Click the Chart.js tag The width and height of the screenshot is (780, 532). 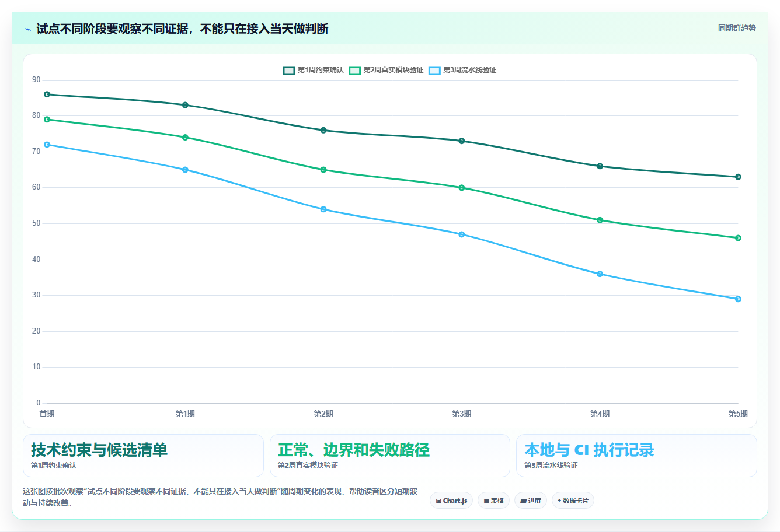pyautogui.click(x=451, y=501)
